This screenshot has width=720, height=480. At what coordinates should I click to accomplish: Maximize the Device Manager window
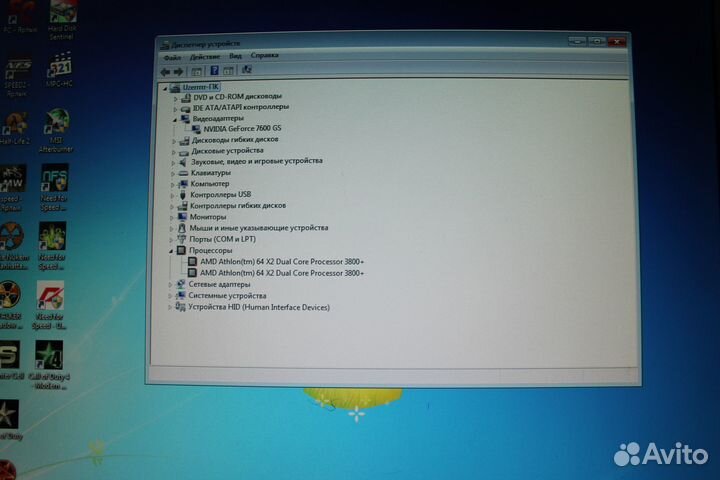click(x=596, y=41)
